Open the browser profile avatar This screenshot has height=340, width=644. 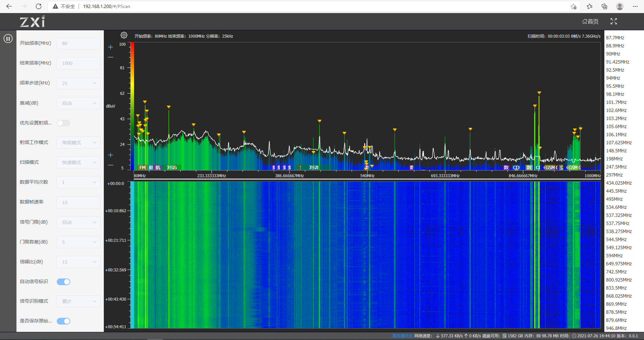click(x=620, y=6)
